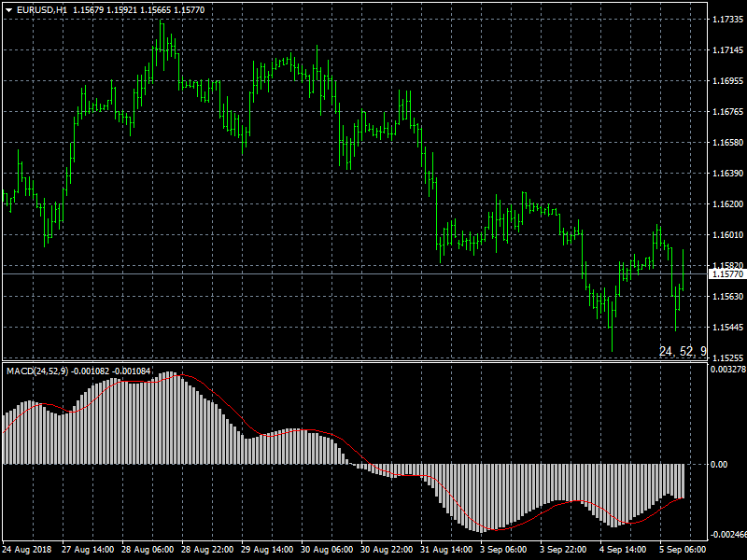Image resolution: width=747 pixels, height=560 pixels.
Task: Click the 1.17335 price axis label
Action: pyautogui.click(x=727, y=20)
